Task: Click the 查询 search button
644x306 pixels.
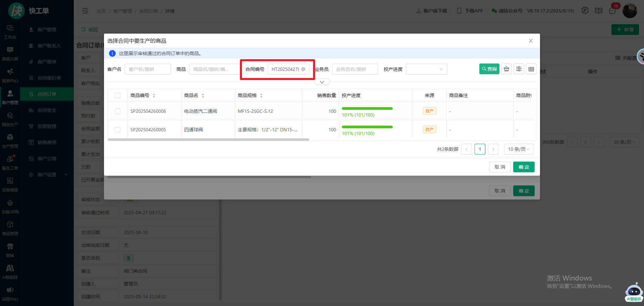Action: point(489,69)
